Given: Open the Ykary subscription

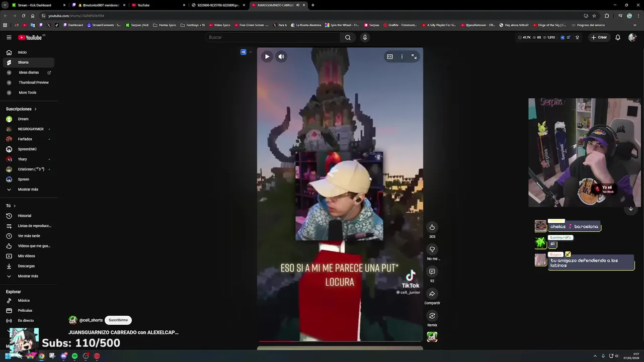Looking at the screenshot, I should click(28, 159).
